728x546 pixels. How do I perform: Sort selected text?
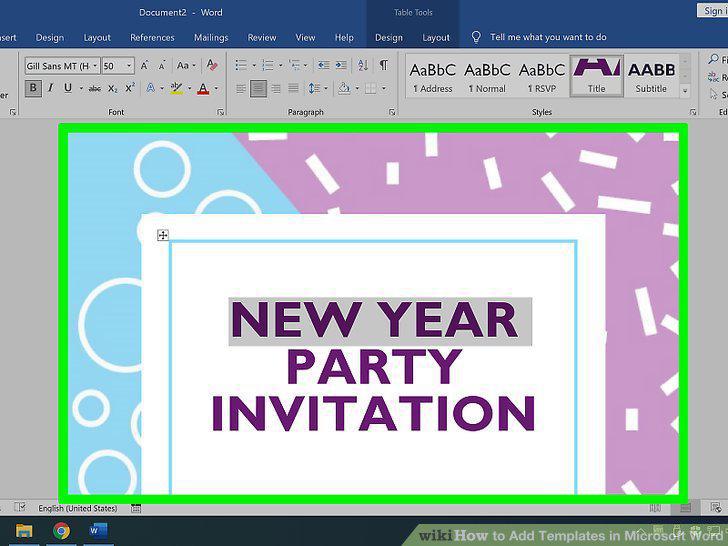363,65
